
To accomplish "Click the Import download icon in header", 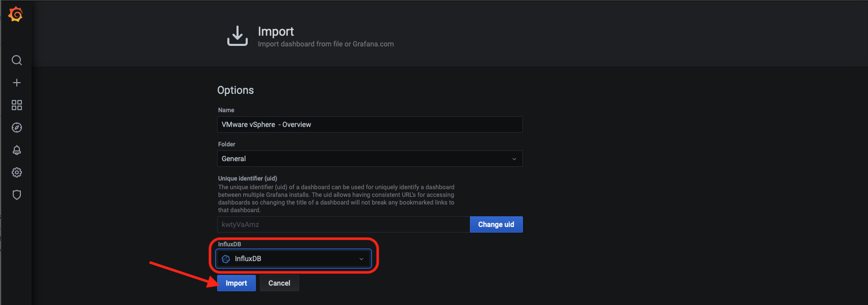I will click(x=238, y=36).
